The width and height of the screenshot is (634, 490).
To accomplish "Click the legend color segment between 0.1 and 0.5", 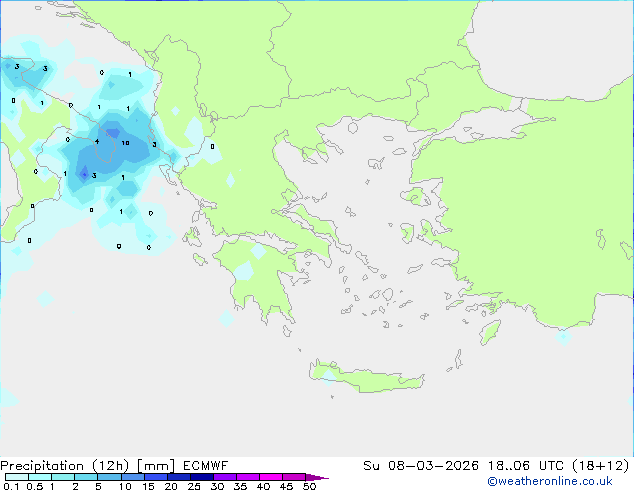I will (17, 477).
